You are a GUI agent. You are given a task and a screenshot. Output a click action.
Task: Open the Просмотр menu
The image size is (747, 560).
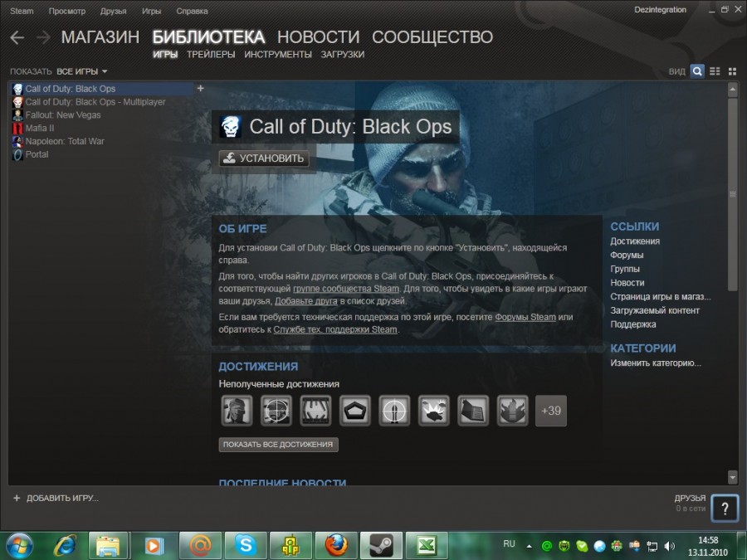click(67, 11)
